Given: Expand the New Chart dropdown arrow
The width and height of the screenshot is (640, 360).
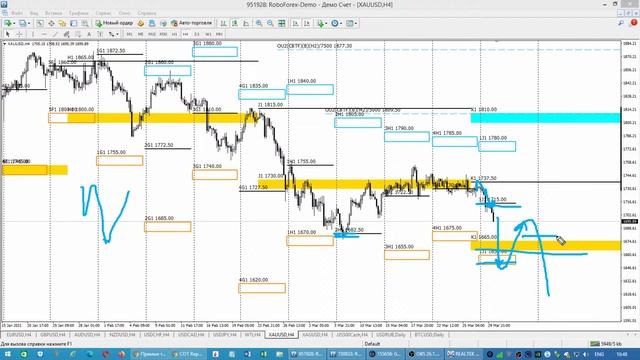Looking at the screenshot, I should 14,23.
